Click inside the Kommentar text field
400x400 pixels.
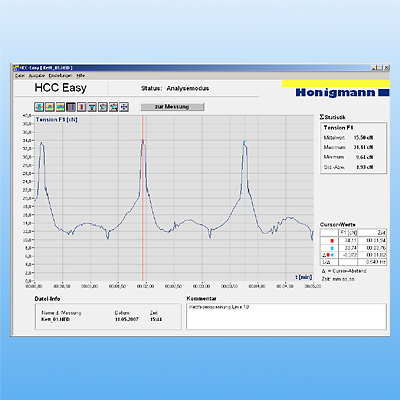[x=286, y=316]
